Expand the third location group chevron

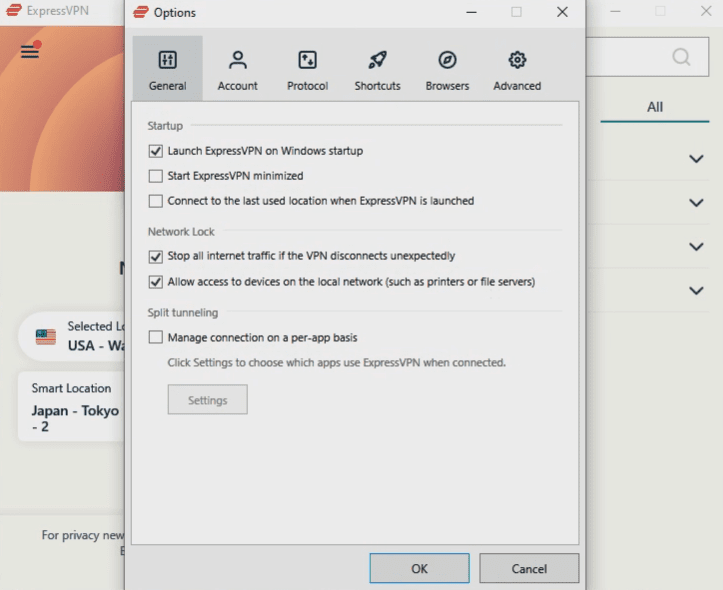coord(696,247)
